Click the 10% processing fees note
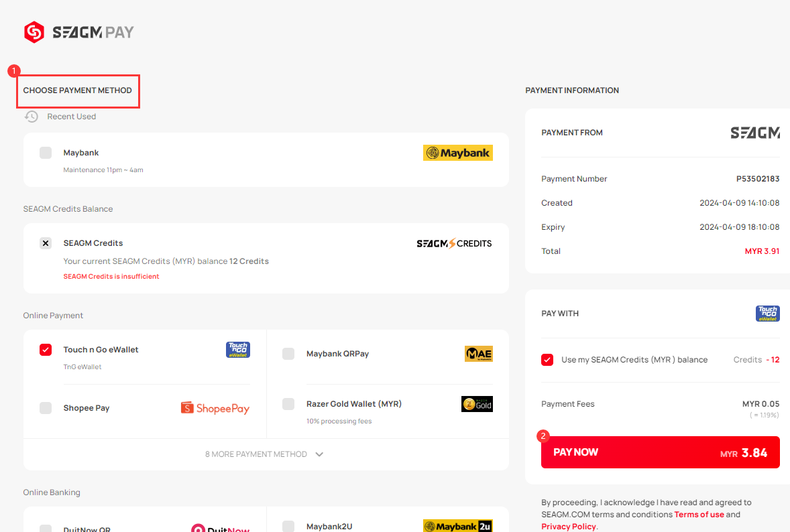This screenshot has width=790, height=532. click(339, 421)
